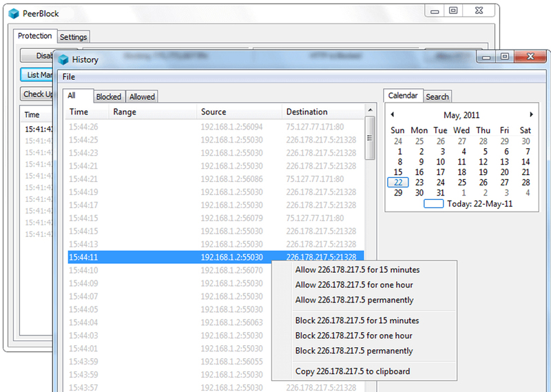551x392 pixels.
Task: Select the 15:44:10 history row
Action: pyautogui.click(x=169, y=270)
